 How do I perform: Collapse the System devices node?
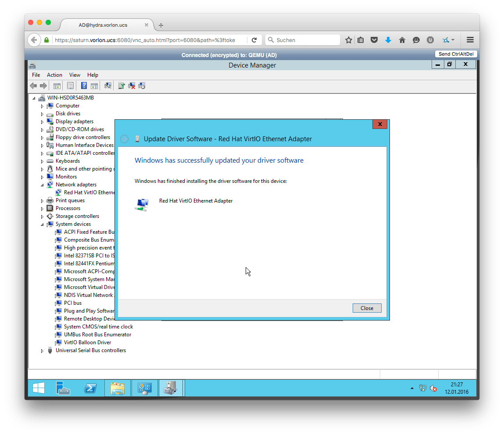pyautogui.click(x=43, y=225)
